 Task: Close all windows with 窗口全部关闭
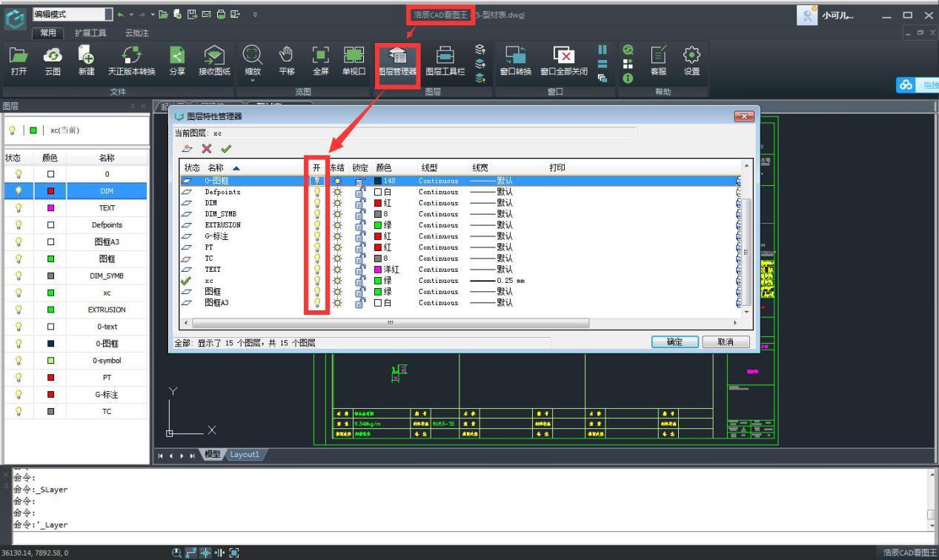[x=564, y=60]
